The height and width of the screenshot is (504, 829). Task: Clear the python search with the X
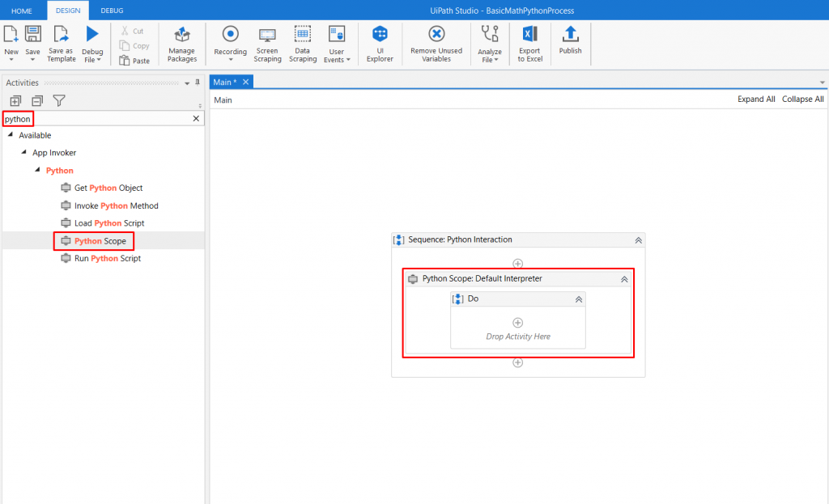(x=195, y=118)
